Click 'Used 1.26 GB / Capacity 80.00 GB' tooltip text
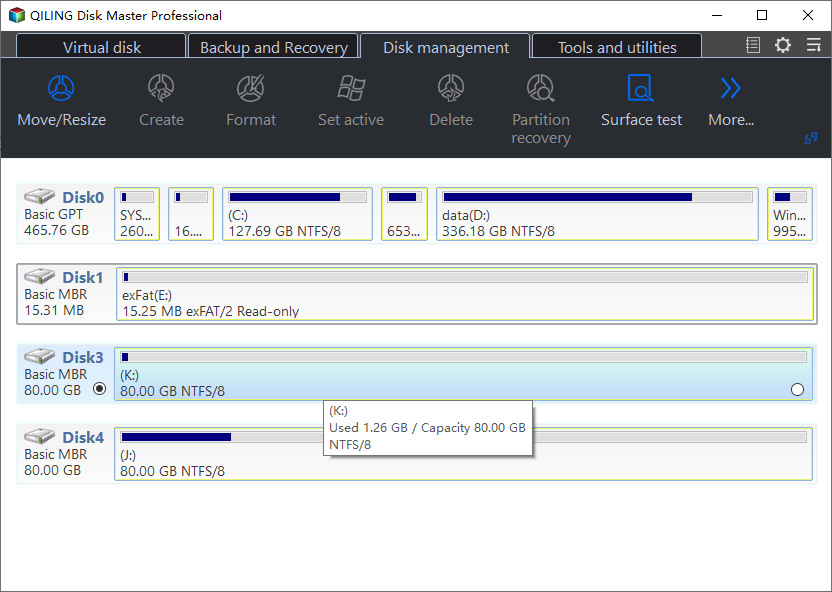The width and height of the screenshot is (832, 592). [x=427, y=428]
